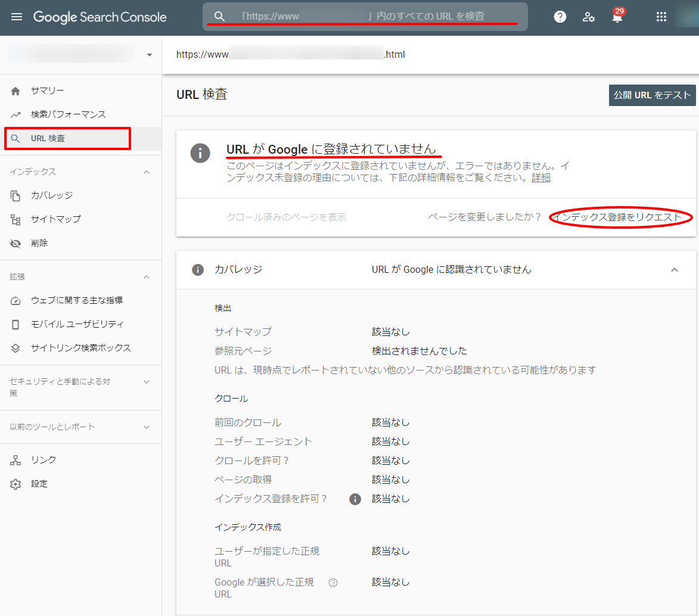This screenshot has height=616, width=699.
Task: View notifications bell with 29 badge
Action: tap(617, 17)
